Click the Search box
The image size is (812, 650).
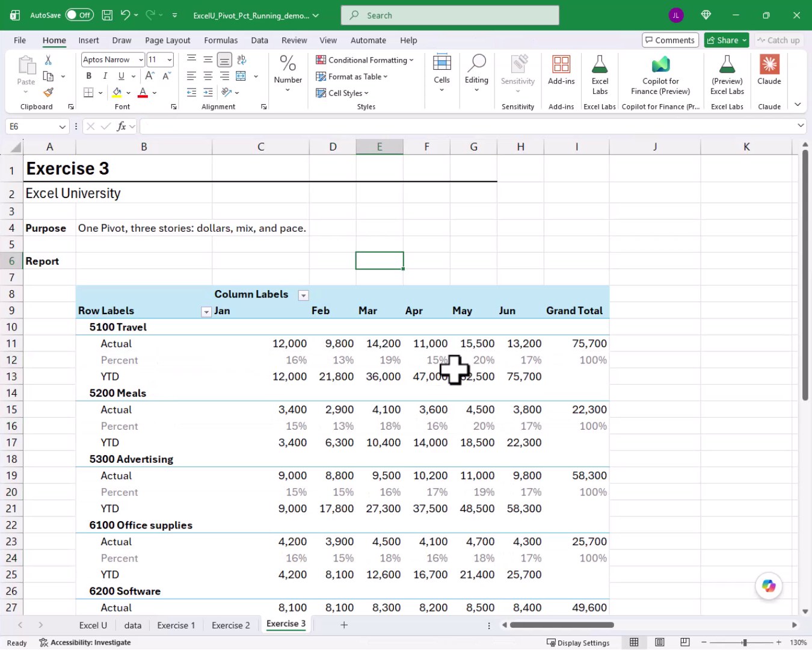[450, 15]
